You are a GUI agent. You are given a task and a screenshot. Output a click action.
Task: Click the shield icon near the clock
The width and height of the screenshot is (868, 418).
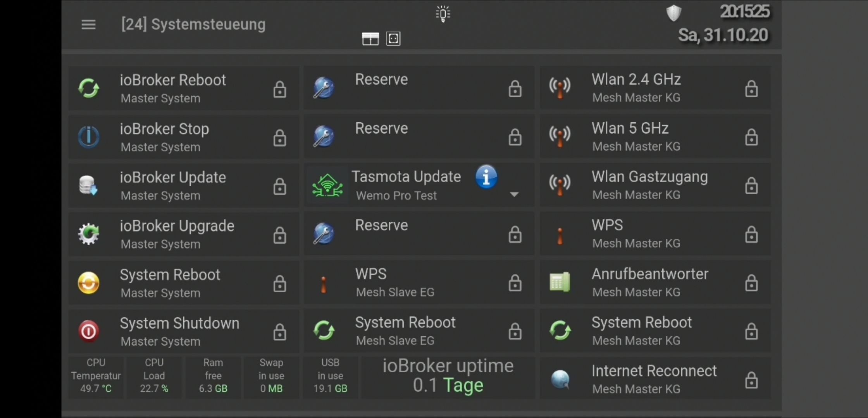[674, 13]
